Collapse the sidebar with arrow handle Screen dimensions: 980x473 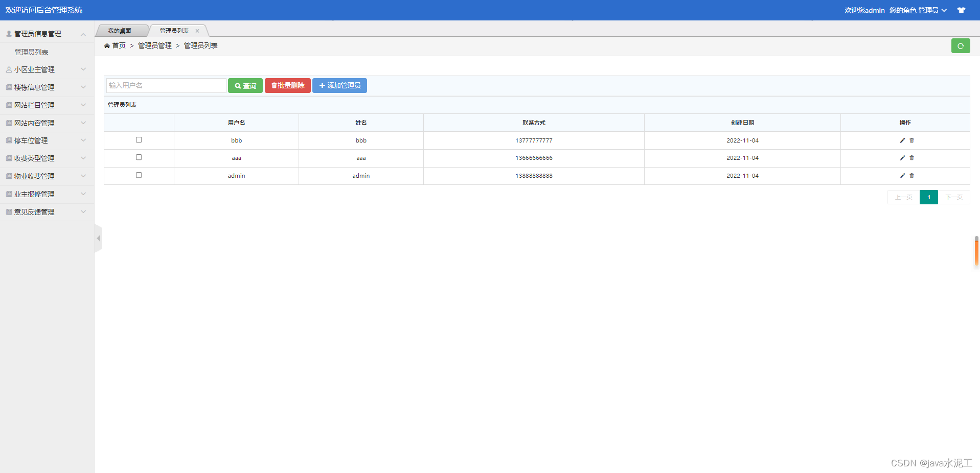pyautogui.click(x=98, y=238)
